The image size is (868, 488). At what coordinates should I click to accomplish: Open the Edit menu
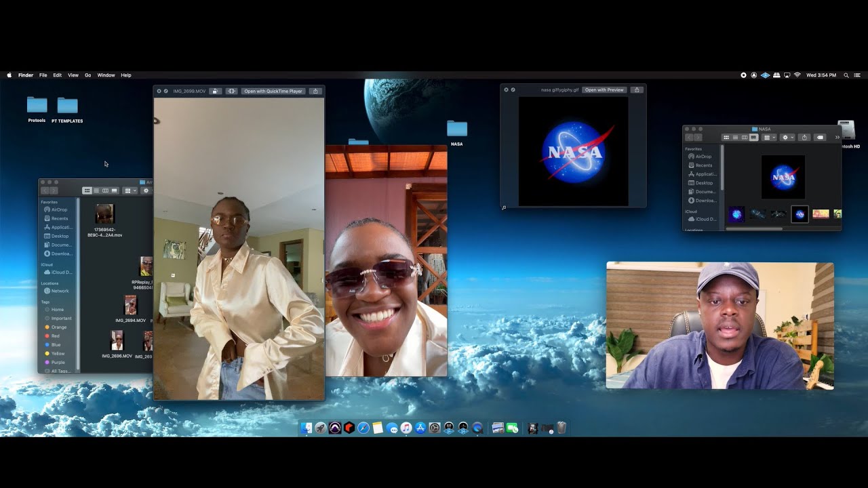pos(58,75)
